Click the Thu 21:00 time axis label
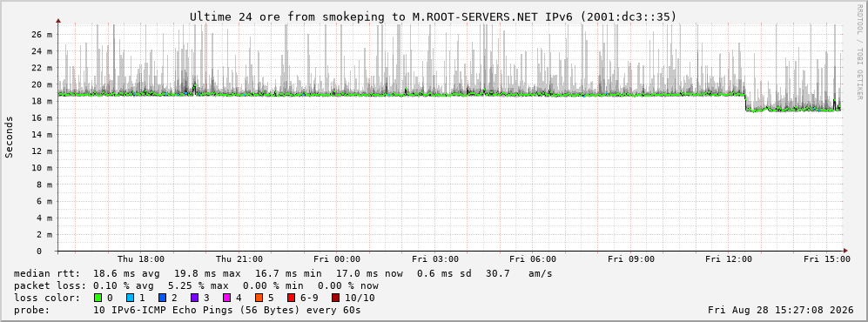 (239, 259)
